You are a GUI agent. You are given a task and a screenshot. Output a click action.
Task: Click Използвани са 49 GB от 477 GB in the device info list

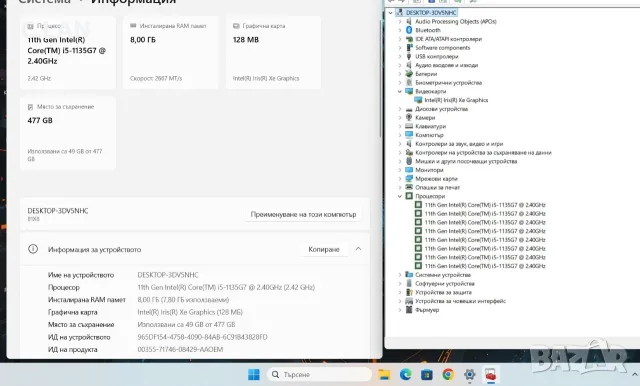186,324
